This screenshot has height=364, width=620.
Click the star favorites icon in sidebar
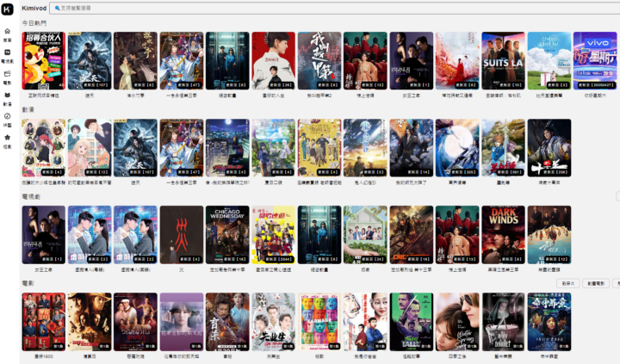(x=7, y=139)
